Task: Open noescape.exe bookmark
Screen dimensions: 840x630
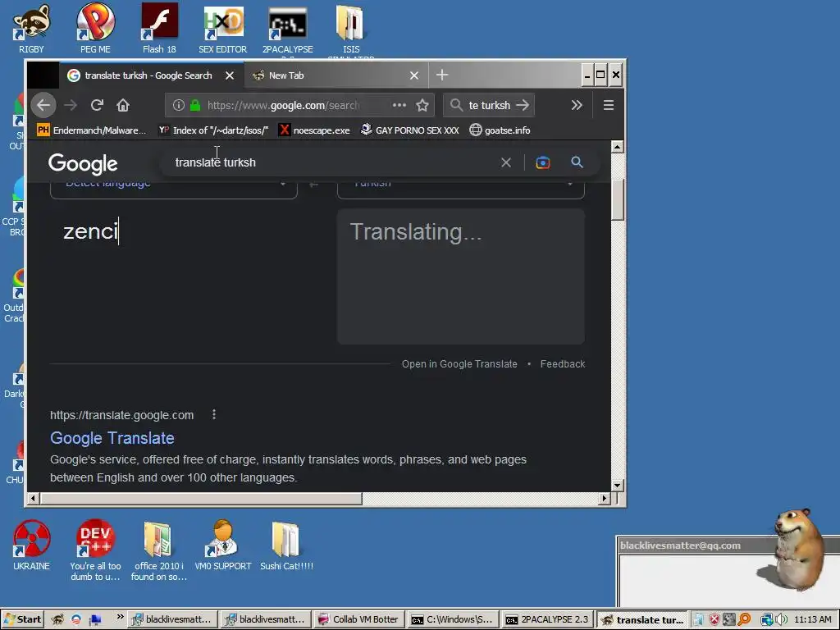Action: [x=314, y=130]
